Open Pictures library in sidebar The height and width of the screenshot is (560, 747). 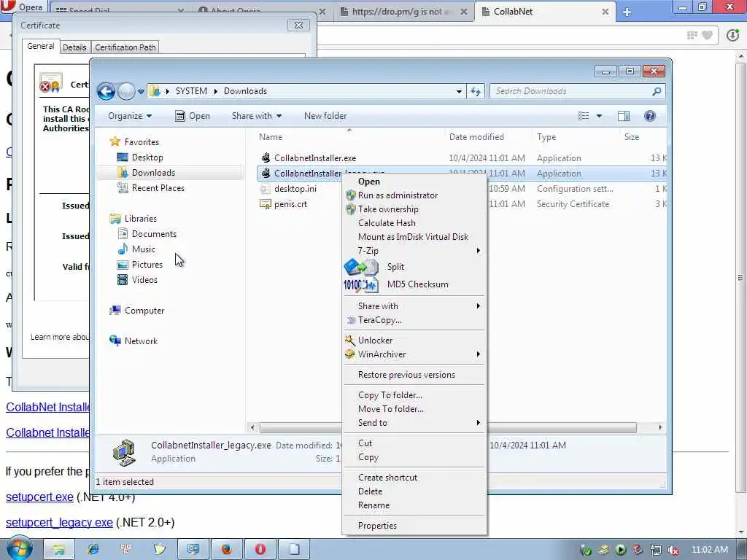click(x=147, y=264)
